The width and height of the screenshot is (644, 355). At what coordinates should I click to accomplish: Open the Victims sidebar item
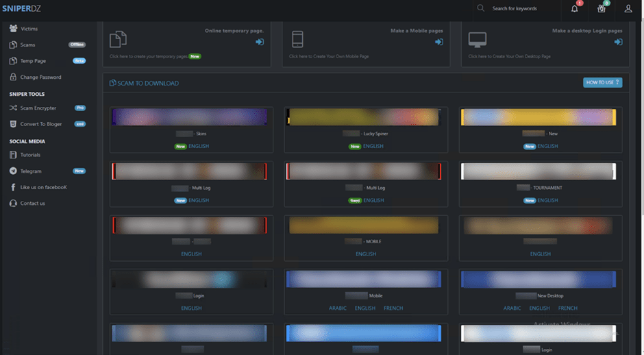29,29
